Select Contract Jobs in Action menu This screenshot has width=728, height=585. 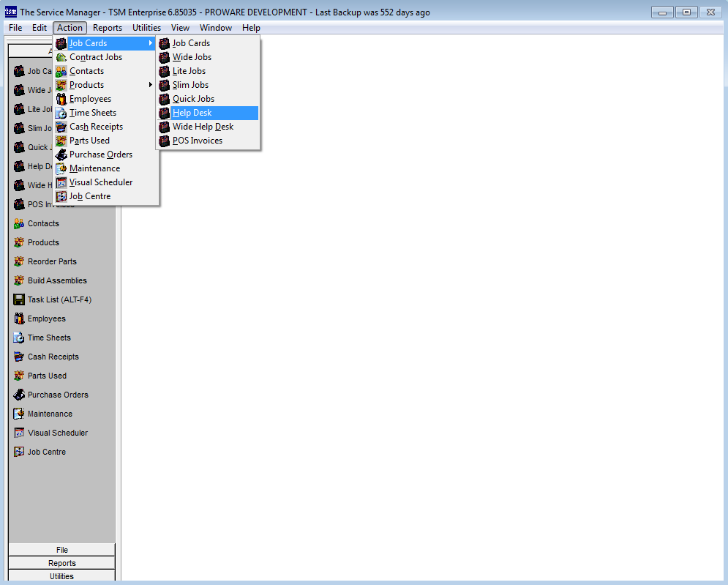click(95, 57)
